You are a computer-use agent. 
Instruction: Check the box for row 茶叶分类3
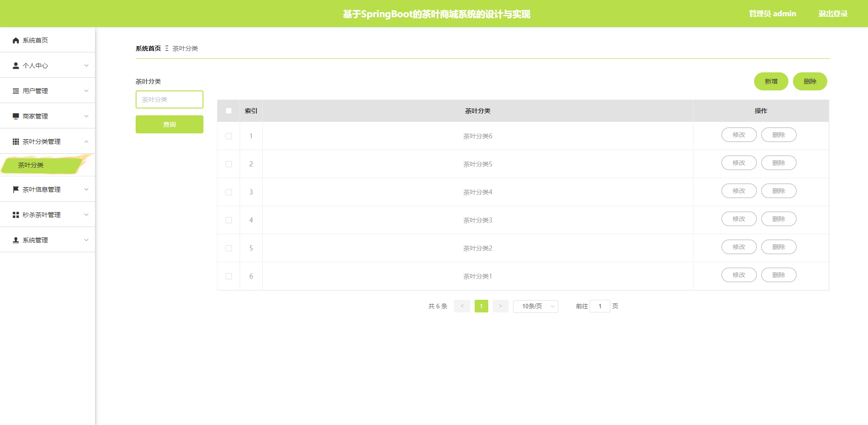229,220
